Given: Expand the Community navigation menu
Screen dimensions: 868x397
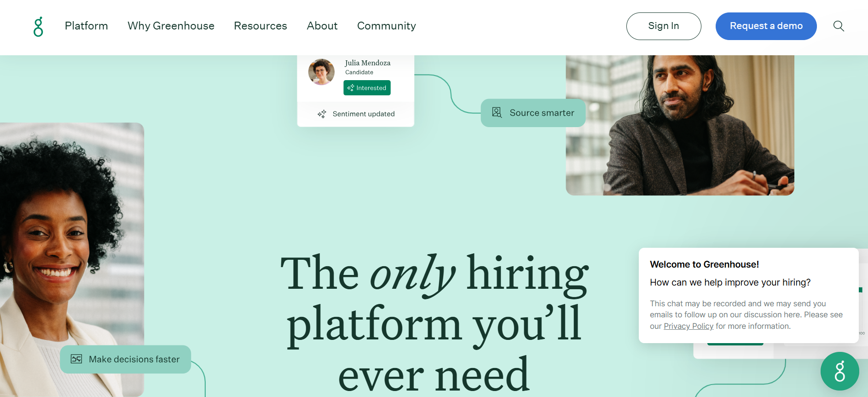Looking at the screenshot, I should tap(387, 26).
